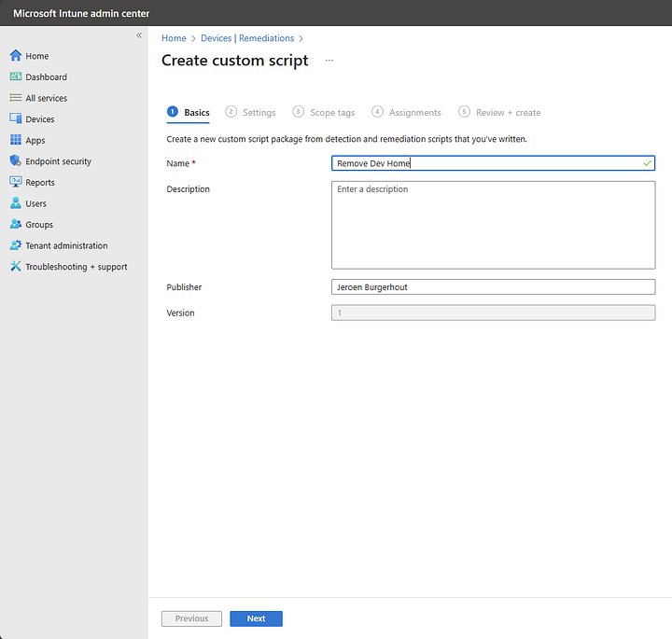Click the 'Version' field label

click(x=180, y=313)
